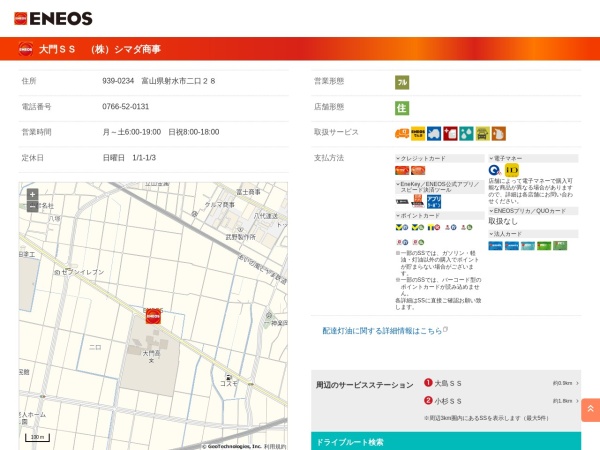Click the orange kerosene delivery truck icon

coord(402,134)
